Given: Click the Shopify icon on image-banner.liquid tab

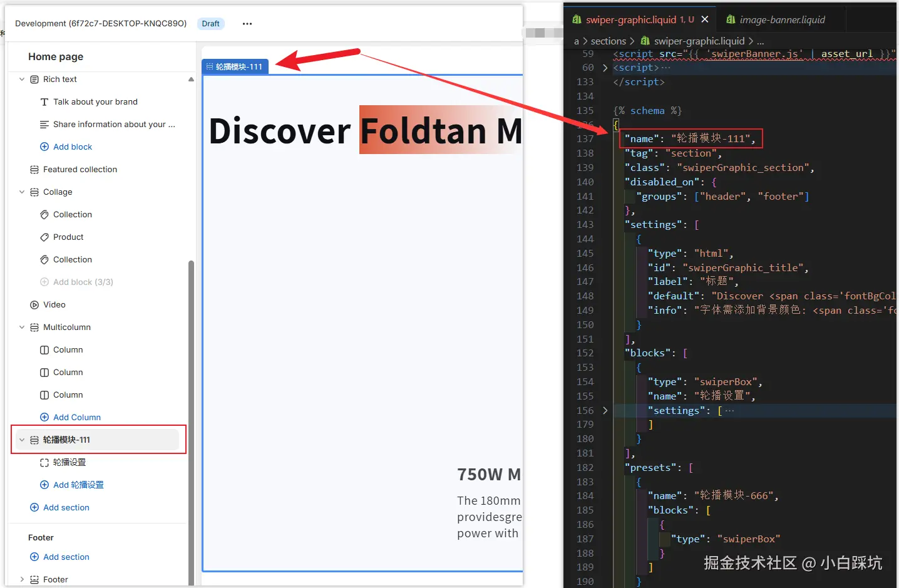Looking at the screenshot, I should coord(731,20).
